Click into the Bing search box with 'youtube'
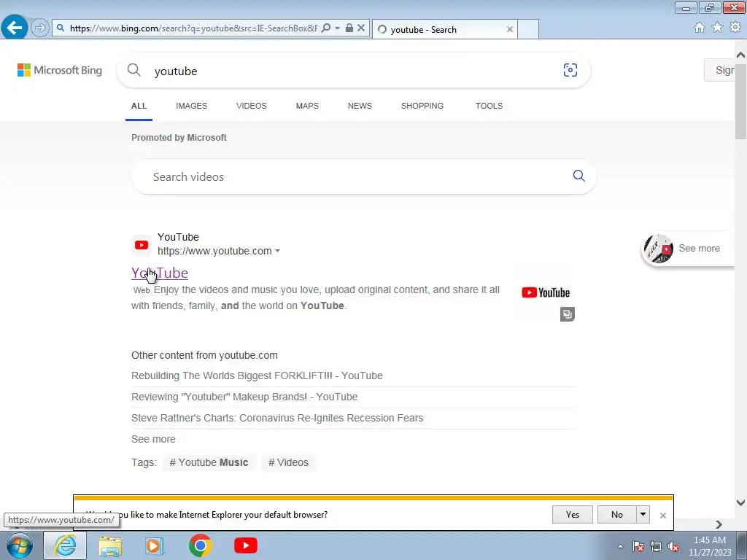Viewport: 747px width, 560px height. pyautogui.click(x=352, y=71)
